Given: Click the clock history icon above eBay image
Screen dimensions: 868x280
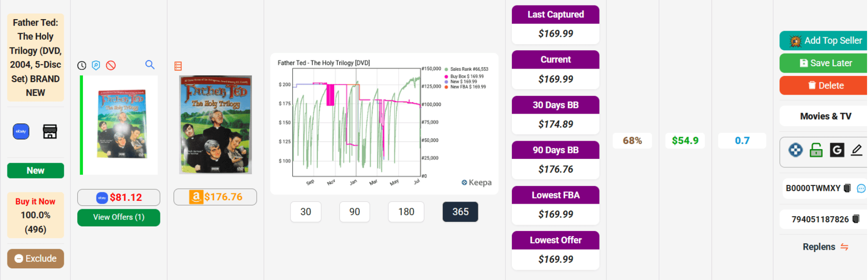Looking at the screenshot, I should (82, 66).
